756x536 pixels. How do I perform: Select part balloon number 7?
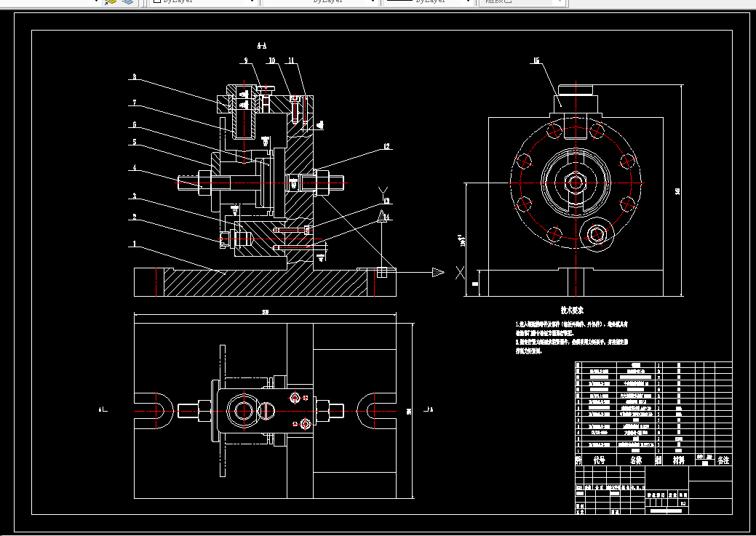coord(135,103)
